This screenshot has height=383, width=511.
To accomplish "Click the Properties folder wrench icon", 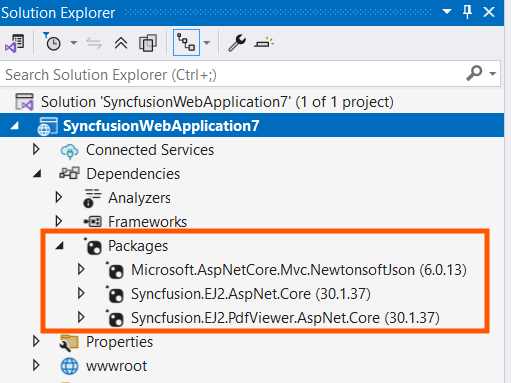I will pos(69,343).
